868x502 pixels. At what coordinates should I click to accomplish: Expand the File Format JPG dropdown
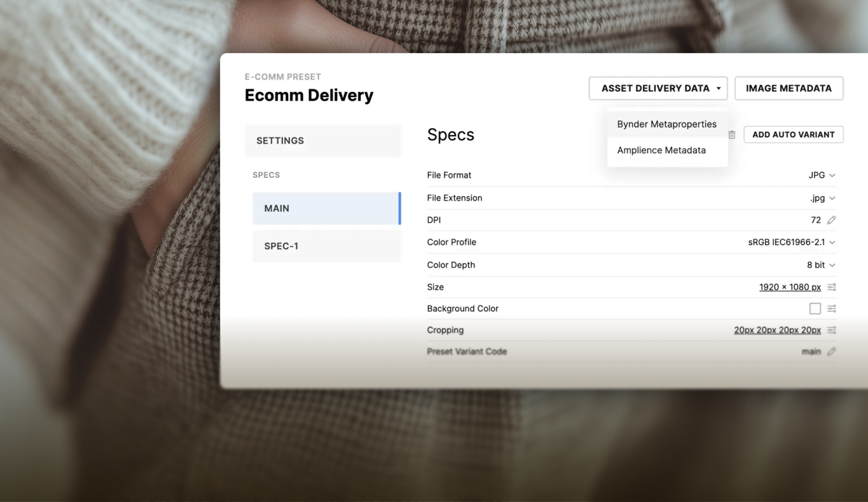[822, 175]
